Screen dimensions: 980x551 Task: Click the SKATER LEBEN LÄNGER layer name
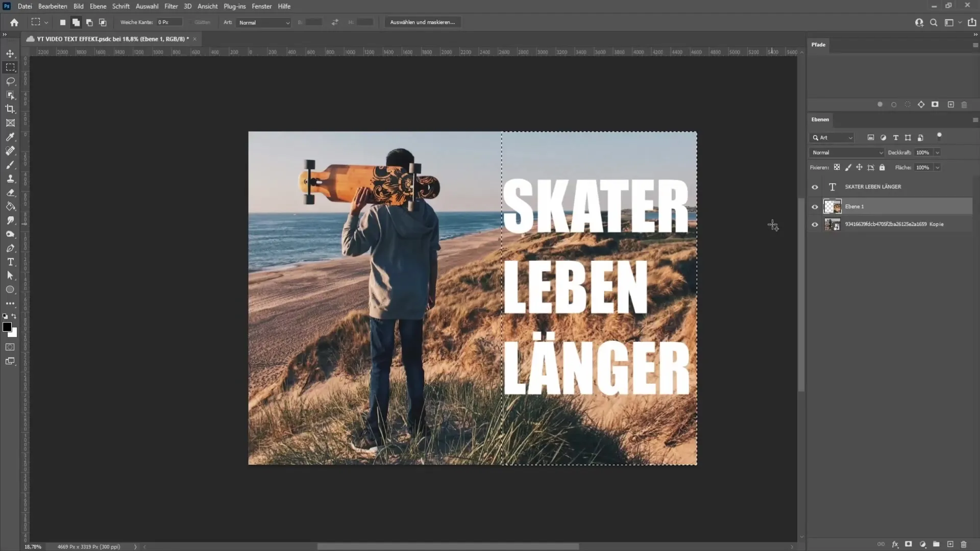coord(874,187)
